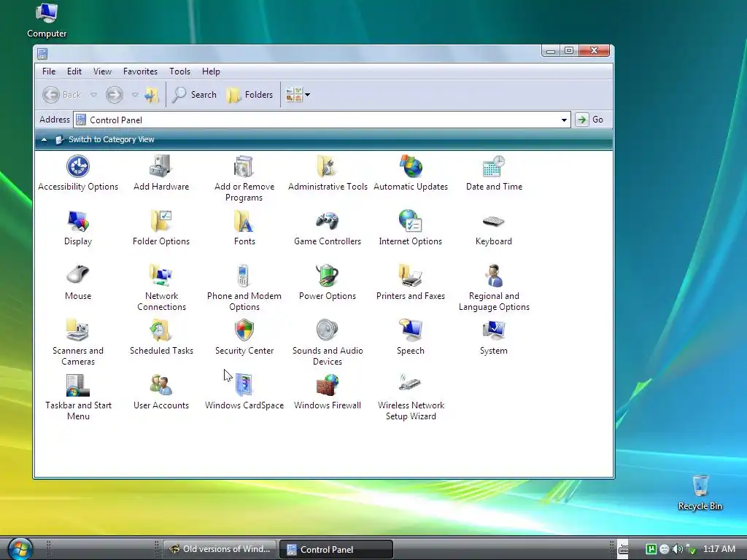Go up one folder level

click(152, 95)
